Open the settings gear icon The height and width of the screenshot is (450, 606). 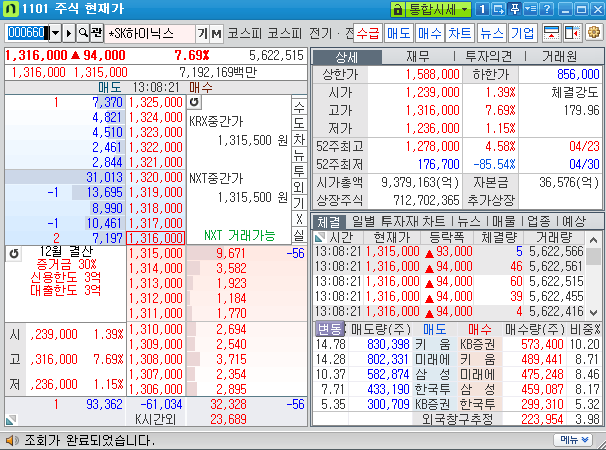(594, 33)
